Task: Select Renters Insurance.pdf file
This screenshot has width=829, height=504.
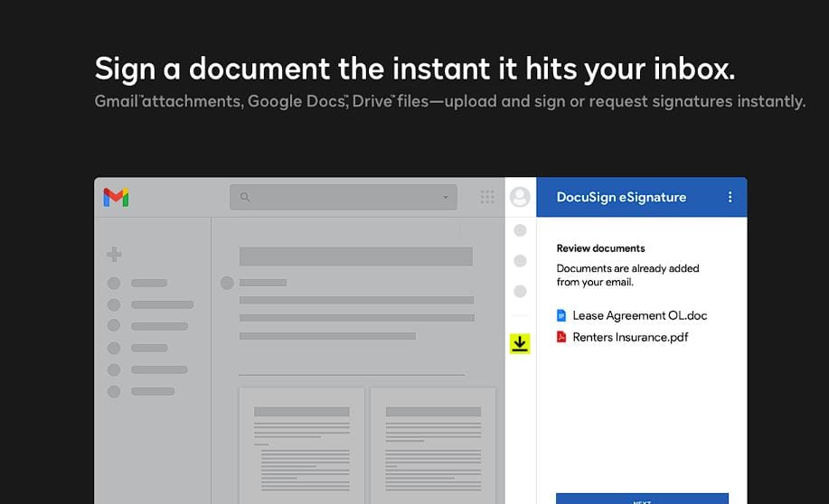Action: pos(622,337)
